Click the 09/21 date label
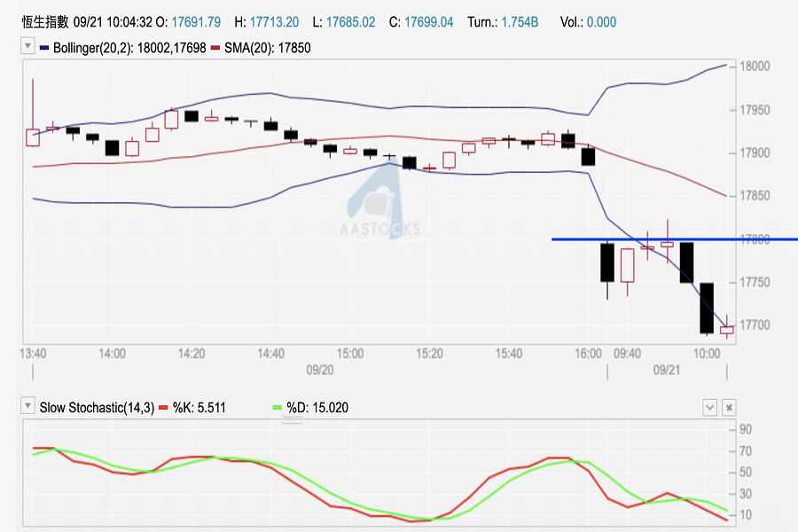798x532 pixels. [667, 370]
